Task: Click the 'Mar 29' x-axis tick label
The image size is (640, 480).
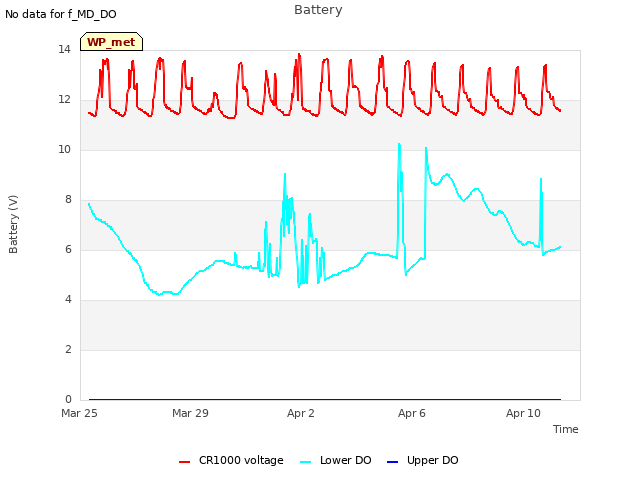Action: coord(190,413)
